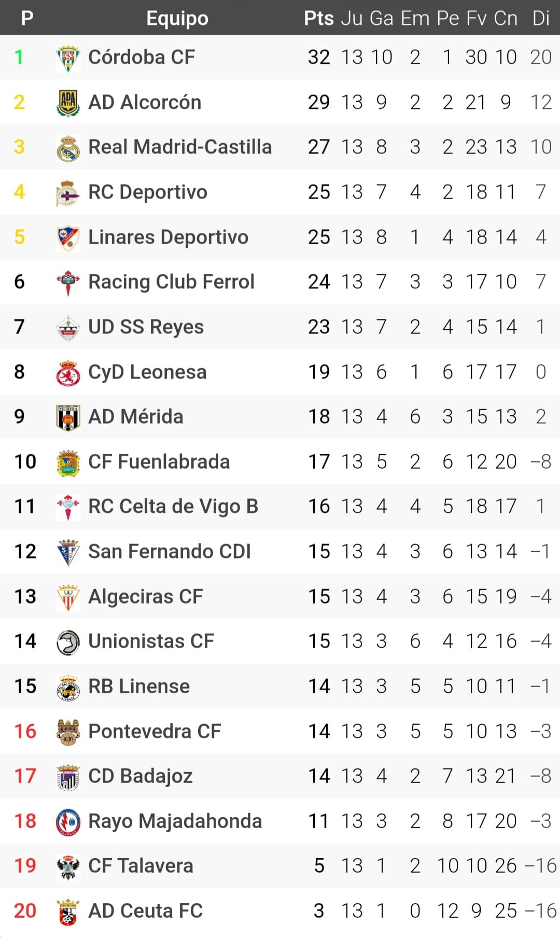Click the AD Ceuta FC crest
The height and width of the screenshot is (938, 560).
pyautogui.click(x=68, y=912)
